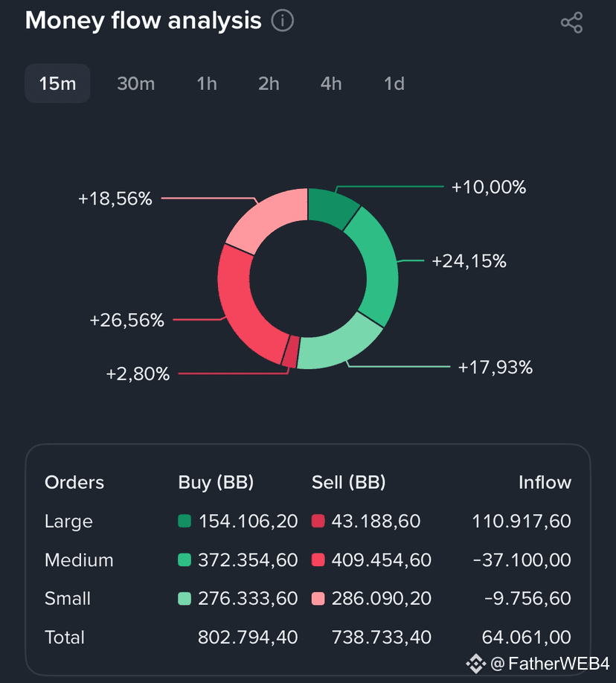Click the Small buy light green swatch
This screenshot has width=616, height=683.
[x=185, y=599]
